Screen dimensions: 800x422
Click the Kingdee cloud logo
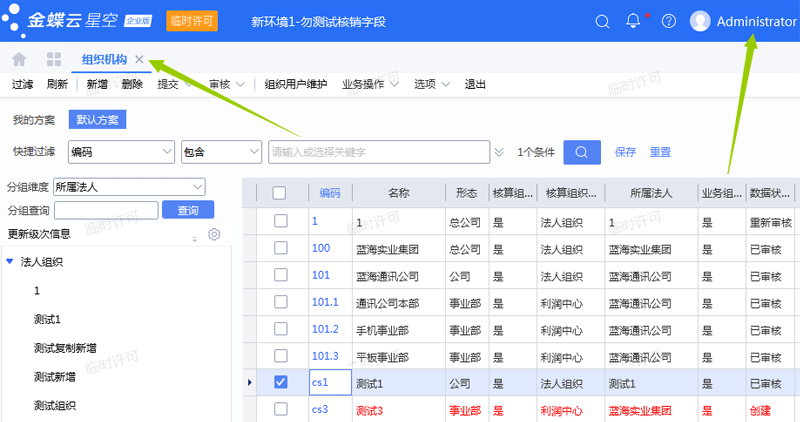[77, 20]
